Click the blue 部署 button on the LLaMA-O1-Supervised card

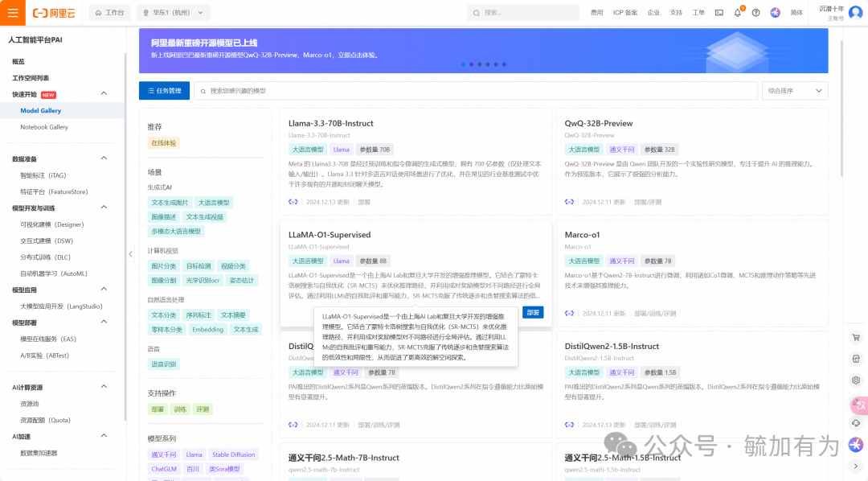533,313
